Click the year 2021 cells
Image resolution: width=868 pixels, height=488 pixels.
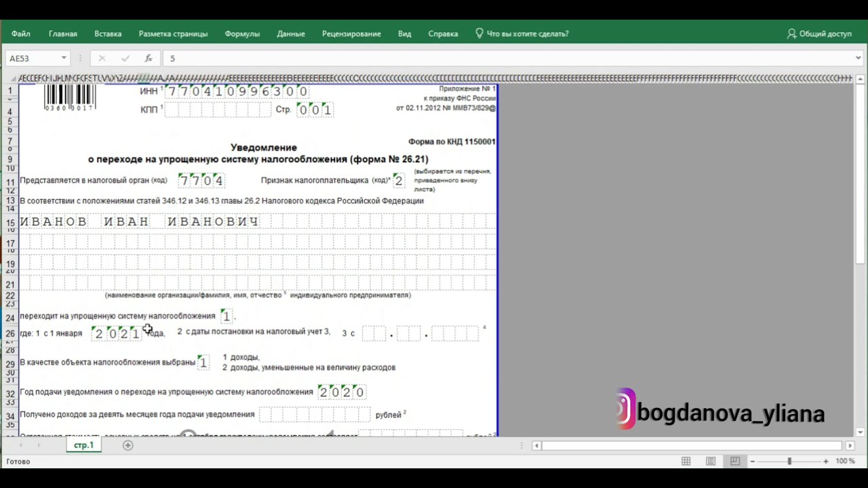[117, 333]
